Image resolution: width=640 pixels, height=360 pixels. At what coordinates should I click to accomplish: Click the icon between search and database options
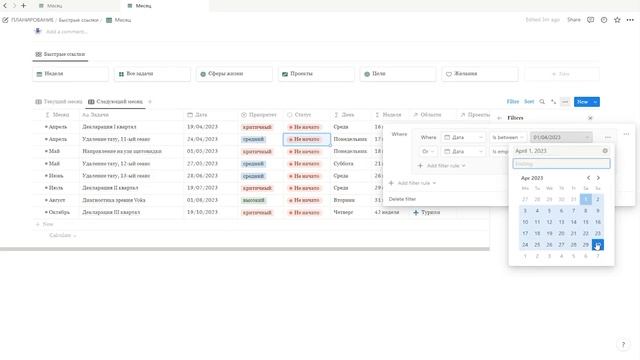click(x=553, y=102)
